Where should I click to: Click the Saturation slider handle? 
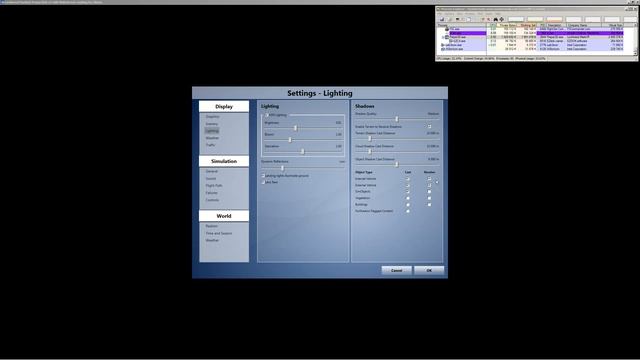click(x=302, y=151)
